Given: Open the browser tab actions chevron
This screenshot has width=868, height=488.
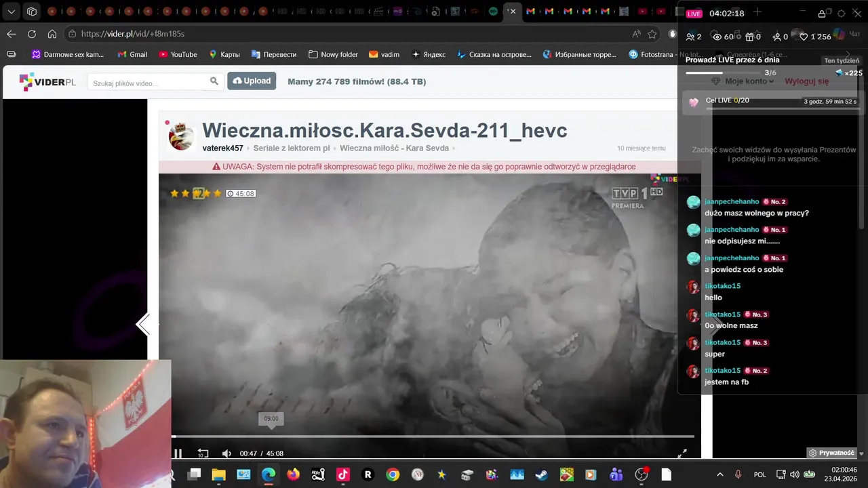Looking at the screenshot, I should point(12,12).
